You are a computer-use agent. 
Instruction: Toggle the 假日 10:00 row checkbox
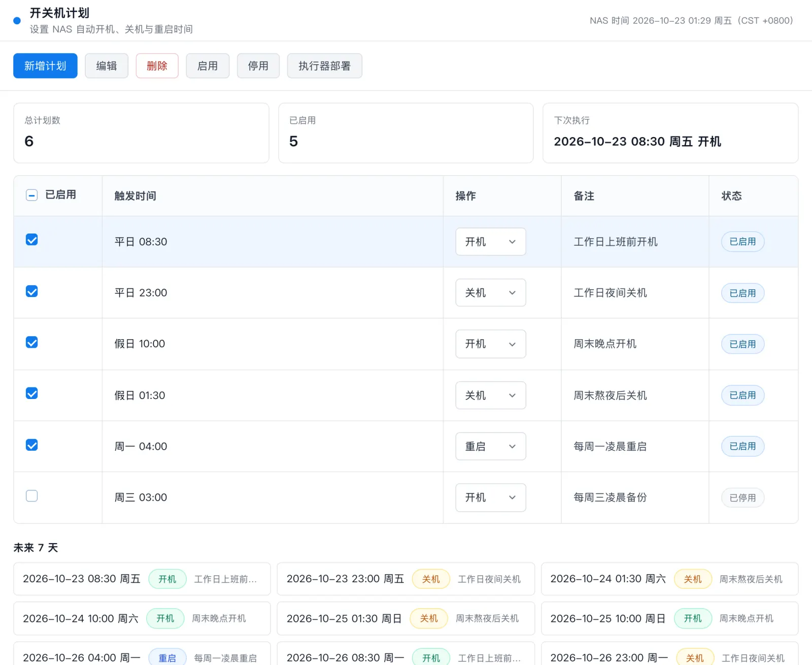pyautogui.click(x=31, y=342)
